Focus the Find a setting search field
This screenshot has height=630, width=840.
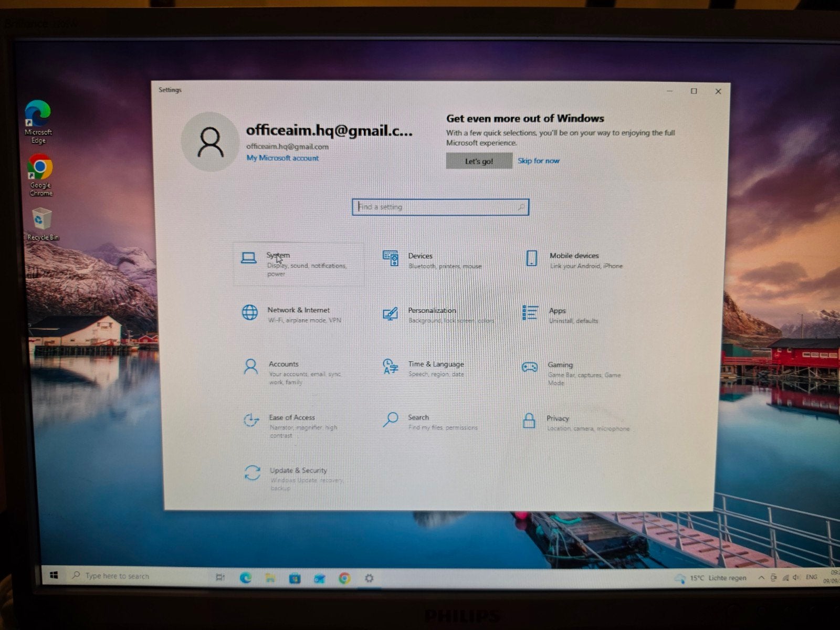point(440,207)
